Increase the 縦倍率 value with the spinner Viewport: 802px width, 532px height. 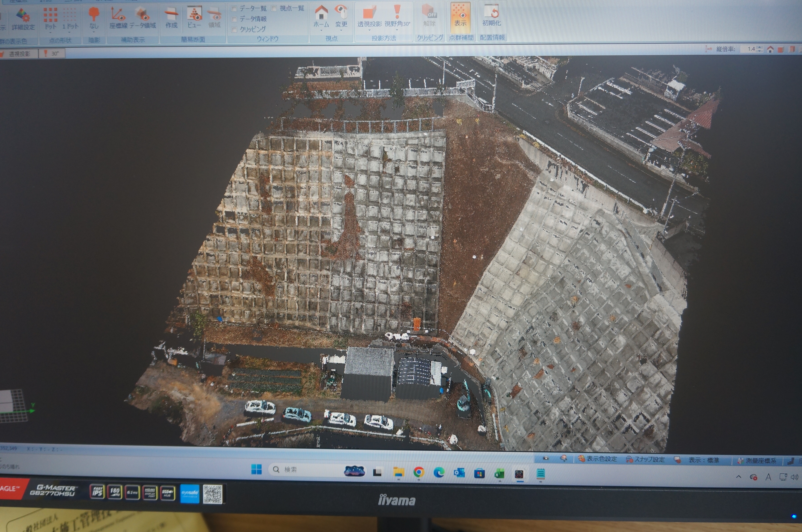coord(760,47)
